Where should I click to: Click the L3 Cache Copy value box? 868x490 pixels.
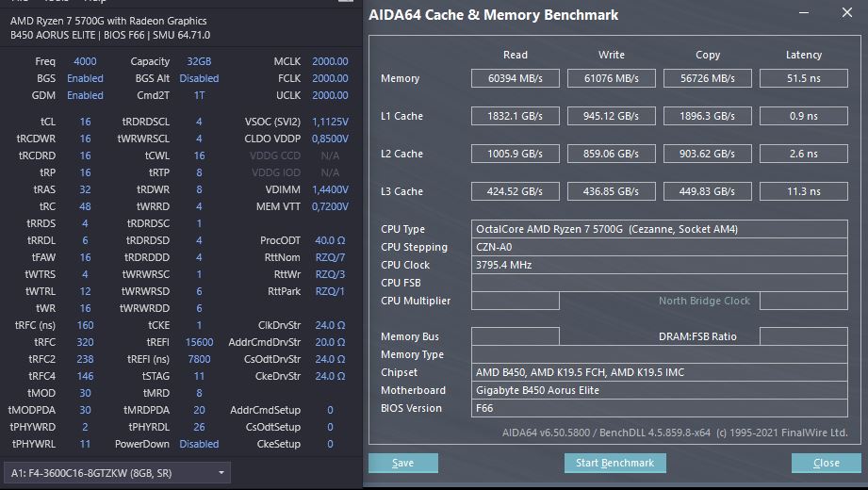[707, 191]
